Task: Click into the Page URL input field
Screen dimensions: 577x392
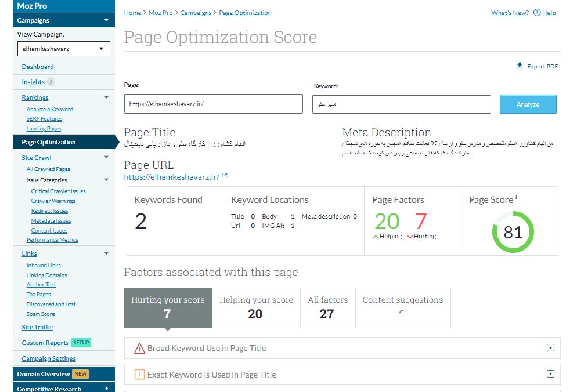Action: (x=213, y=104)
